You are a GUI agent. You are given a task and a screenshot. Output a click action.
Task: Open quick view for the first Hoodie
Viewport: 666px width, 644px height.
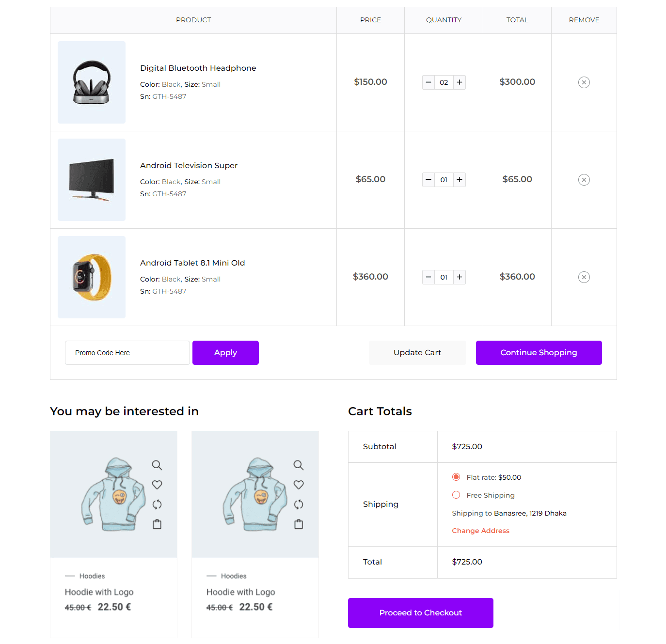click(157, 465)
